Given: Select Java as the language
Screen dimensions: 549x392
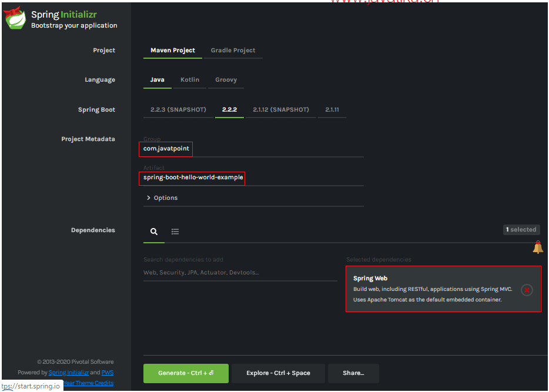Looking at the screenshot, I should tap(157, 80).
